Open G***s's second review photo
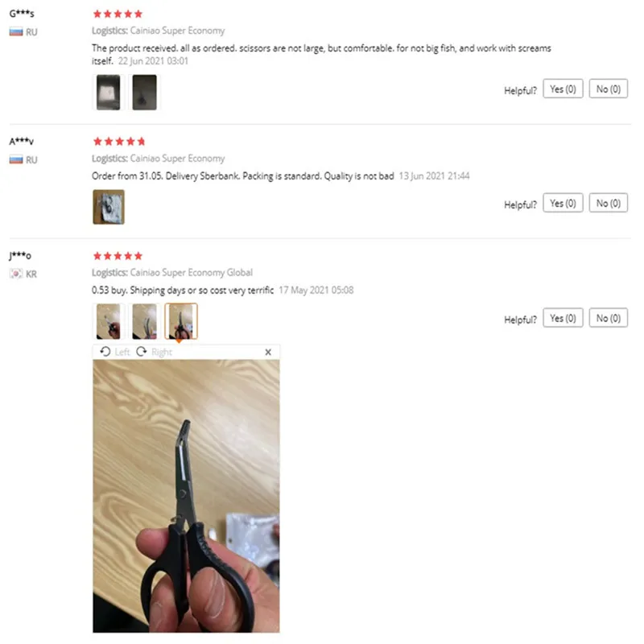Viewport: 644px width, 644px height. (x=144, y=93)
